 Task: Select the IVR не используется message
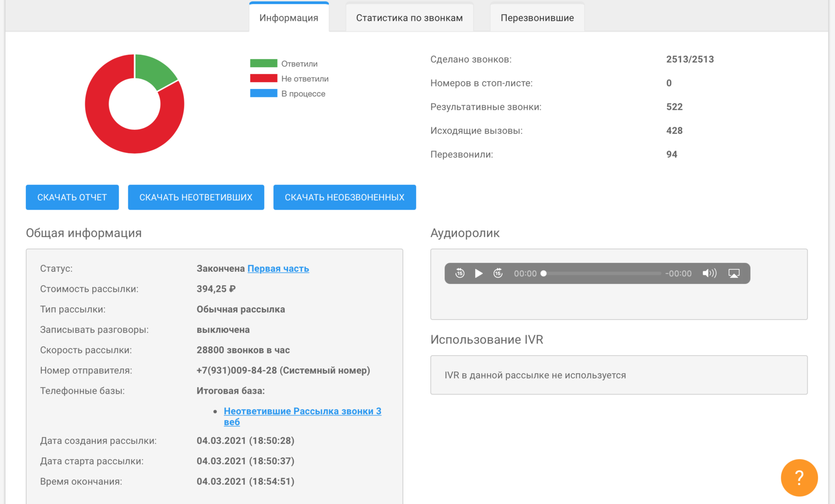click(535, 375)
